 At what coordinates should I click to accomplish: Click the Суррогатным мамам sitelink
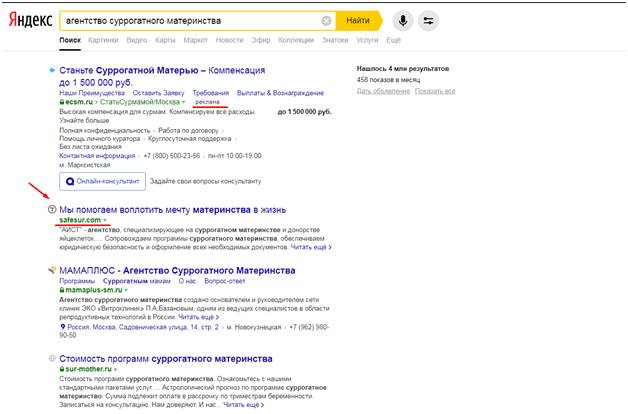click(x=137, y=281)
